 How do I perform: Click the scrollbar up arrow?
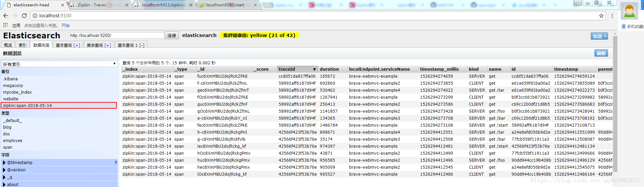pos(615,33)
